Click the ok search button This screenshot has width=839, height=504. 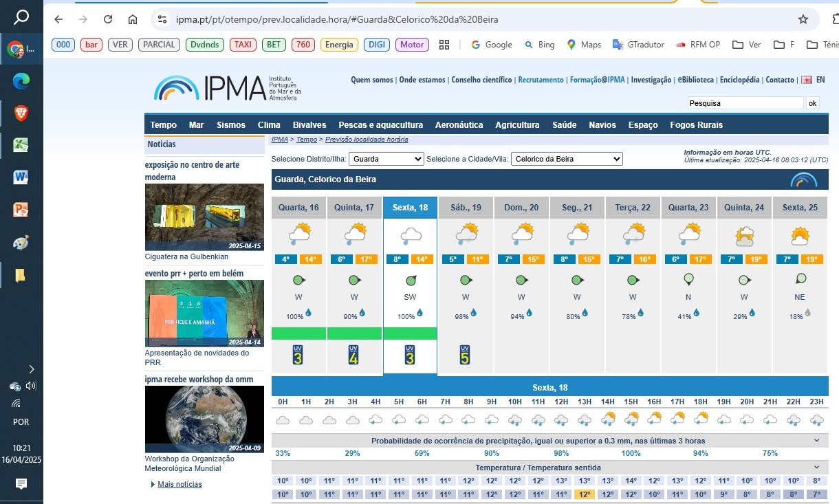click(x=812, y=103)
